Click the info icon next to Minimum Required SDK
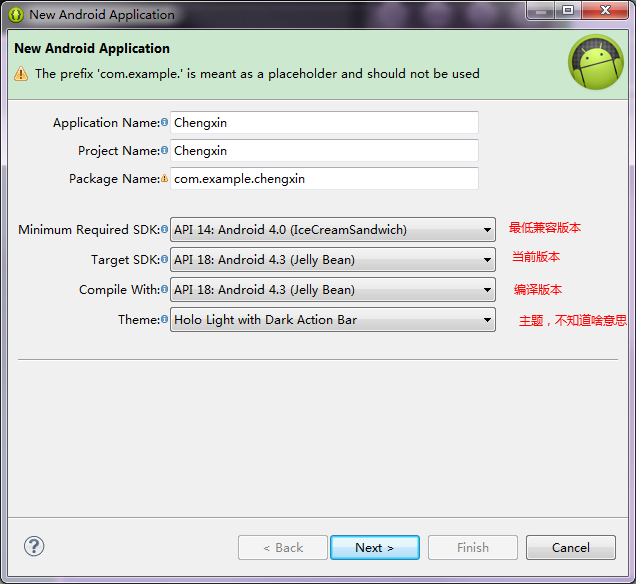Viewport: 636px width, 584px height. coord(164,229)
